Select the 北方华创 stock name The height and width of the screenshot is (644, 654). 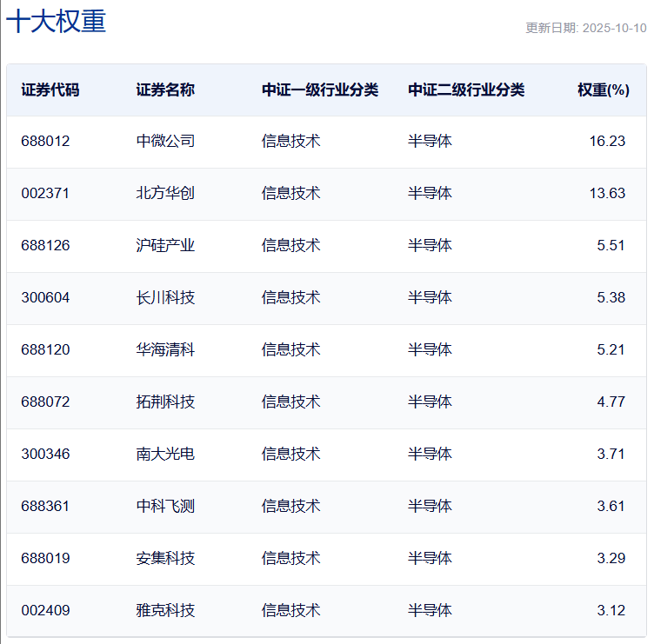pyautogui.click(x=165, y=193)
